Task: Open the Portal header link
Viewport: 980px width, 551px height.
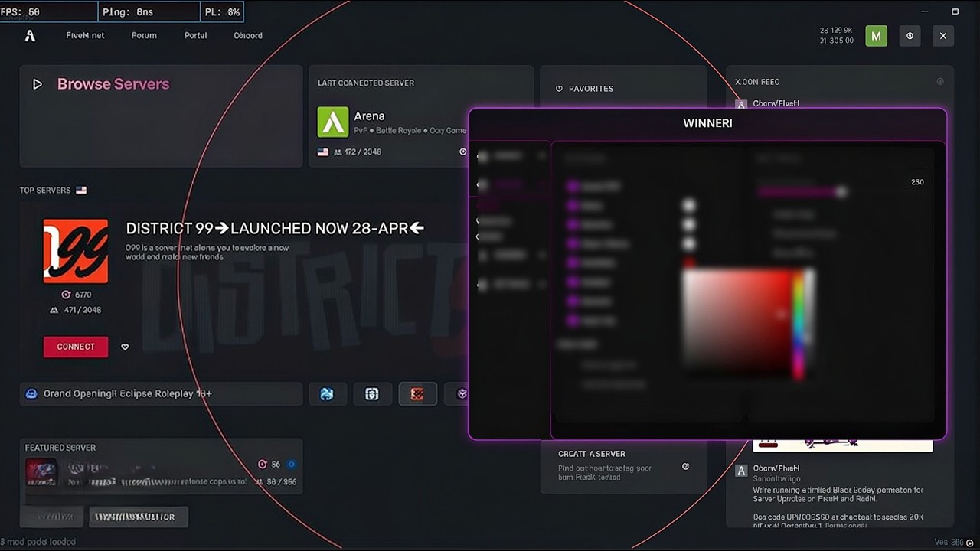Action: [x=196, y=36]
